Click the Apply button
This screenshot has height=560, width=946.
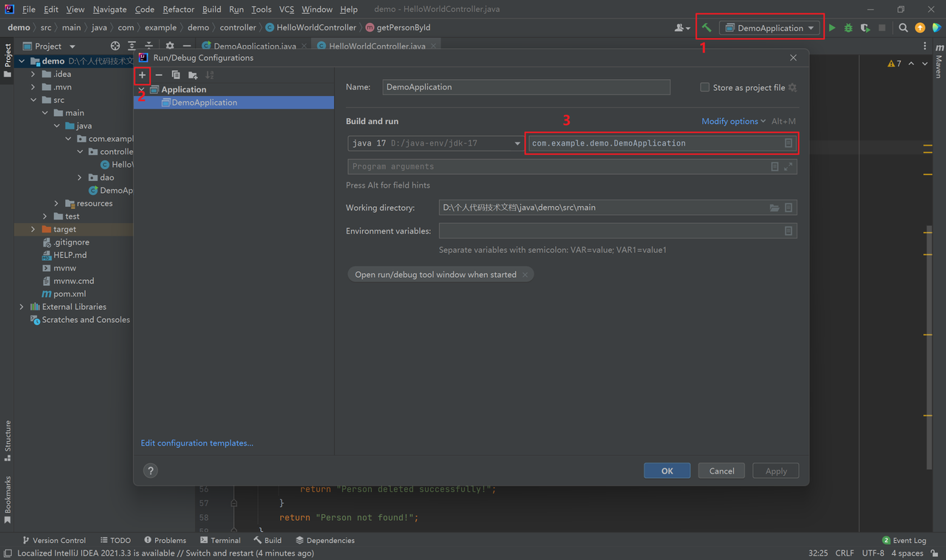click(776, 471)
